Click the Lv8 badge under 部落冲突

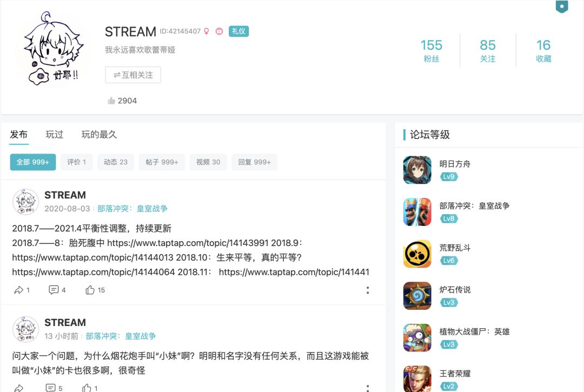pyautogui.click(x=449, y=218)
